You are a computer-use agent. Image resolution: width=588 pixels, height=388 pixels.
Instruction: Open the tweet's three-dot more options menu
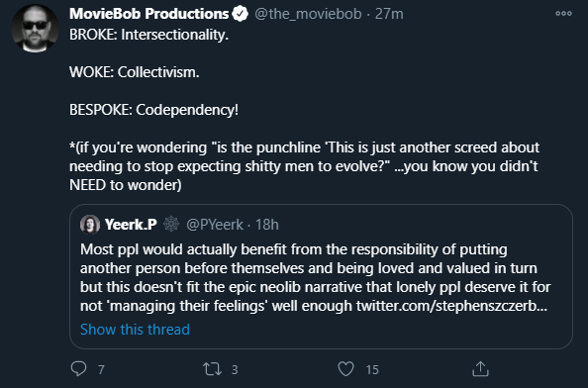coord(563,14)
